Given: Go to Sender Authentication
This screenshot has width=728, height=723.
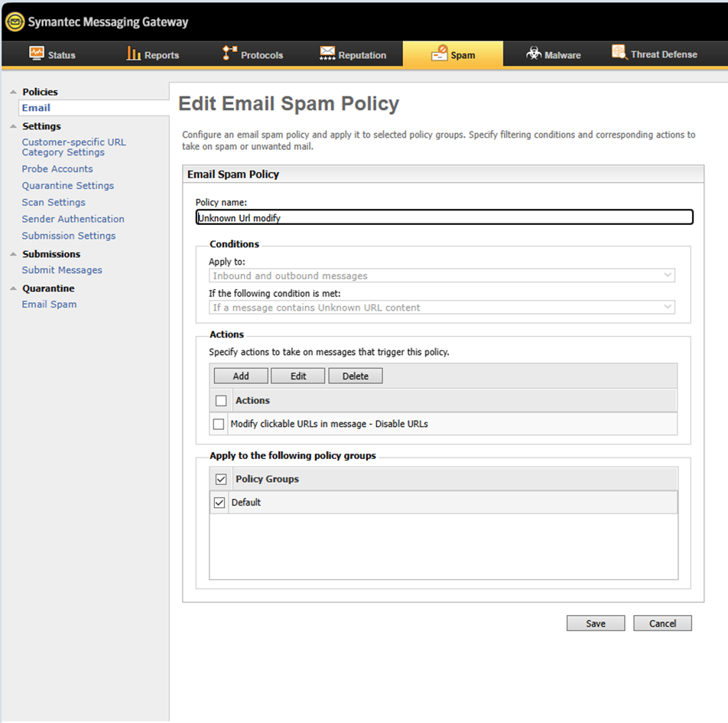Looking at the screenshot, I should click(x=73, y=219).
